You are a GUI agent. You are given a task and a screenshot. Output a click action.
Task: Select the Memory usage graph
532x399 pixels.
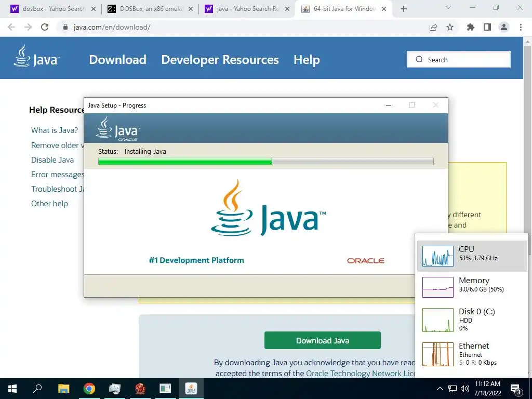click(472, 287)
